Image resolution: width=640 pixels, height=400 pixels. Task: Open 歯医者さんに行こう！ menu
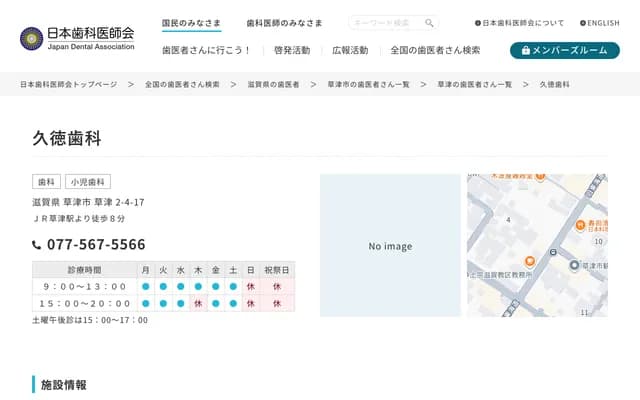[206, 50]
